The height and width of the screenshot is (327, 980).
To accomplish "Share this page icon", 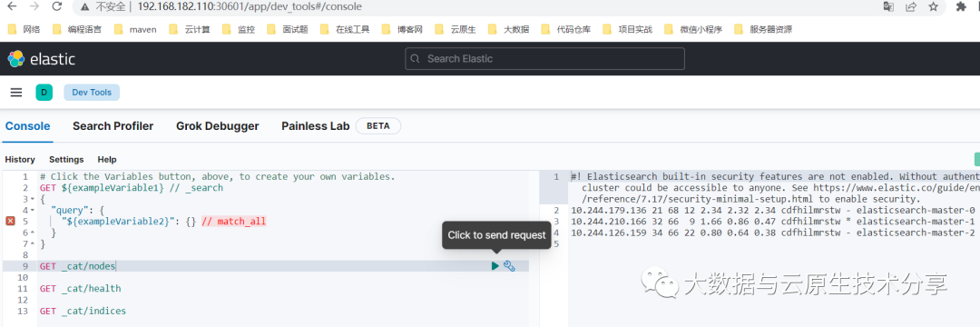I will click(911, 7).
